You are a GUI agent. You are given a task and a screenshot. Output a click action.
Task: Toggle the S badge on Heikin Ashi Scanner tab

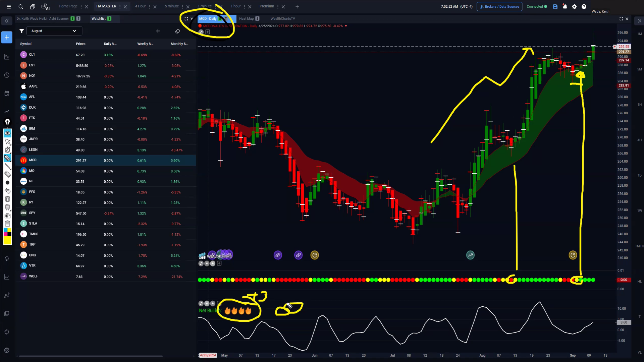72,19
